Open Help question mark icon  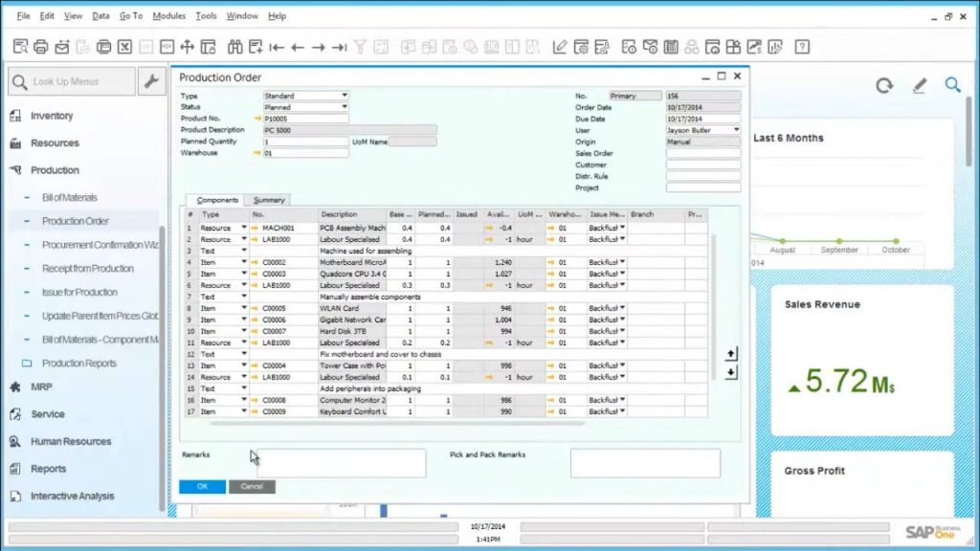802,47
